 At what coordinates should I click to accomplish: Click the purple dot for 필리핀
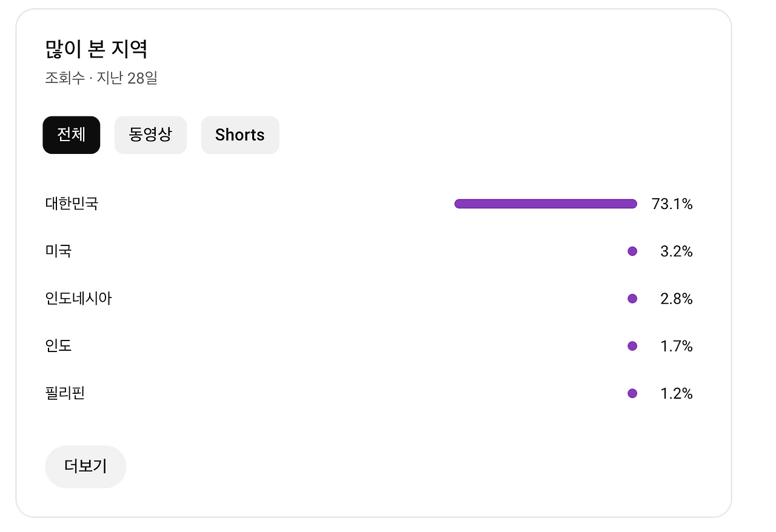(632, 393)
